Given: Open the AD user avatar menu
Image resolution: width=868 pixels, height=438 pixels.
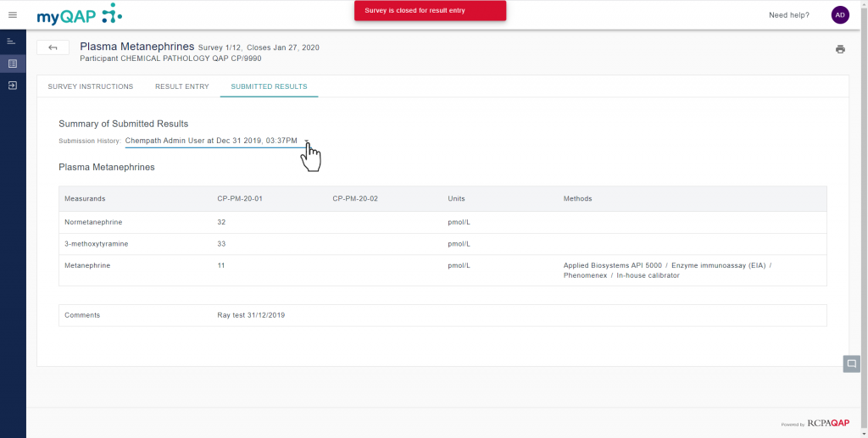Looking at the screenshot, I should click(x=840, y=15).
